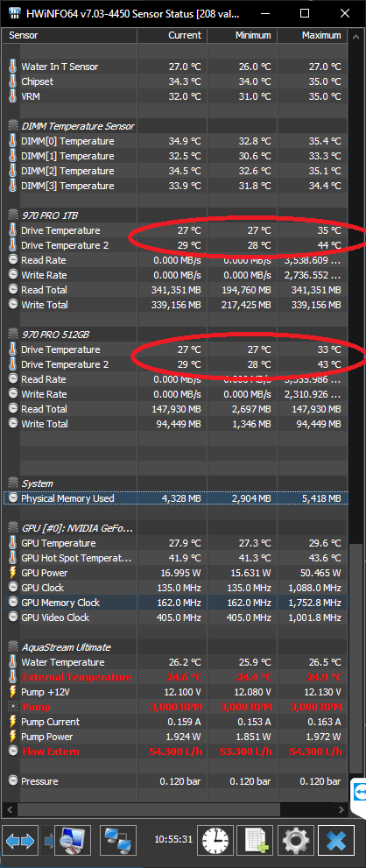Click the thermometer icon beside DIMM[0] Temperature
The image size is (366, 868).
13,141
